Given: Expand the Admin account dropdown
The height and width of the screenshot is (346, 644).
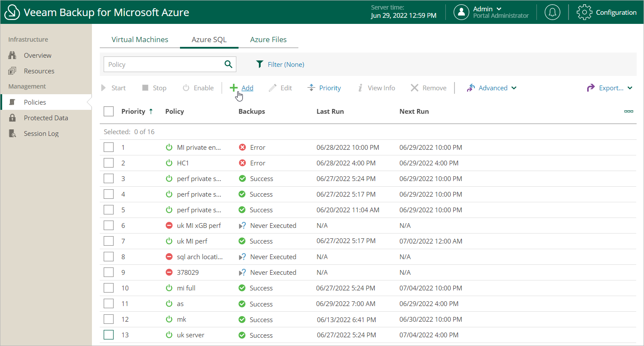Looking at the screenshot, I should click(x=499, y=9).
